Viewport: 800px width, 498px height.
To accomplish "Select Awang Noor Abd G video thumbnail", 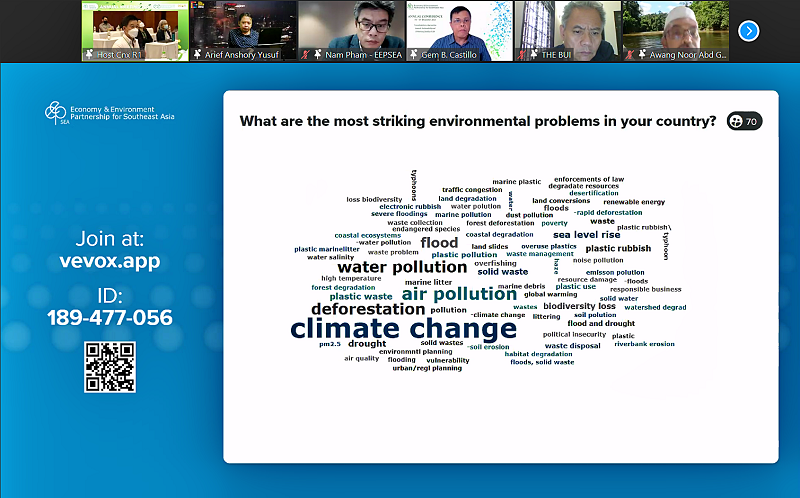I will (675, 30).
